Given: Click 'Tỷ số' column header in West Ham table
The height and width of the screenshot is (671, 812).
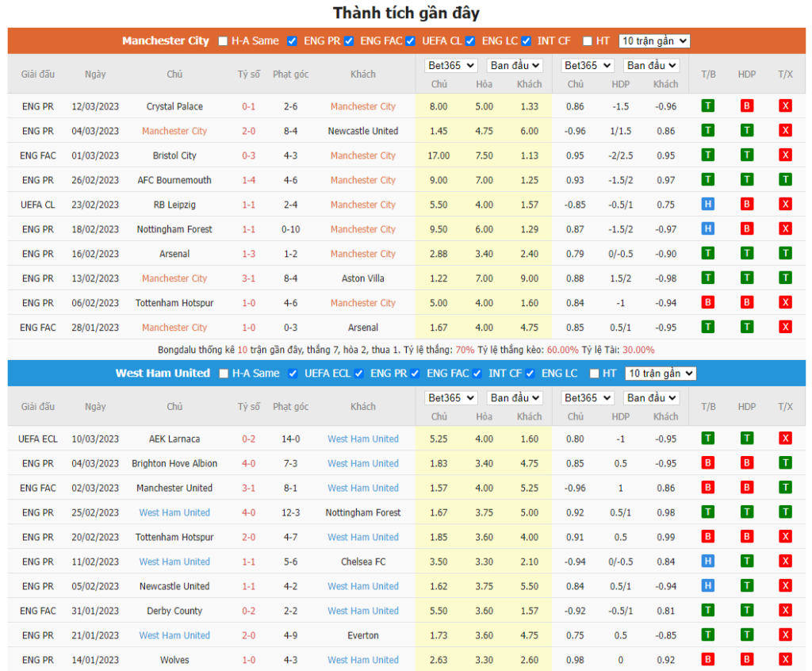Looking at the screenshot, I should click(248, 407).
